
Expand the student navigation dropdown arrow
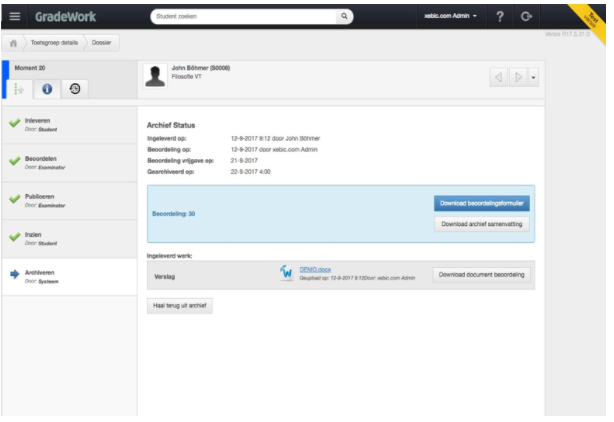[x=533, y=78]
